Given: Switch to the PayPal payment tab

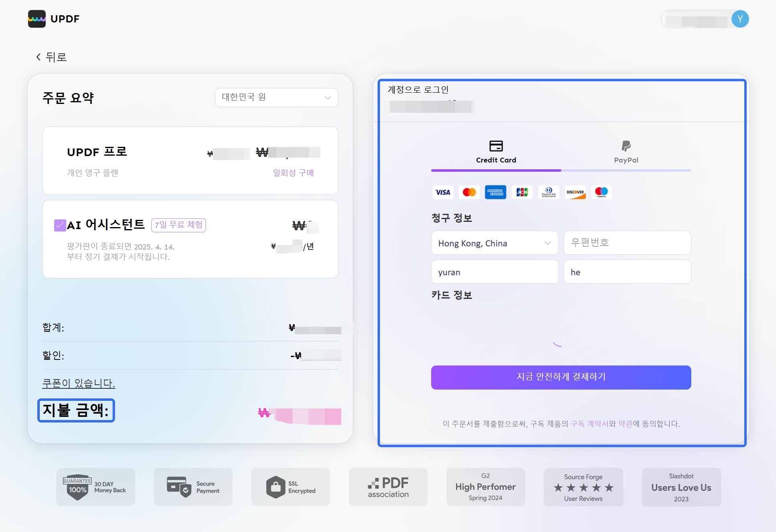Looking at the screenshot, I should [626, 152].
